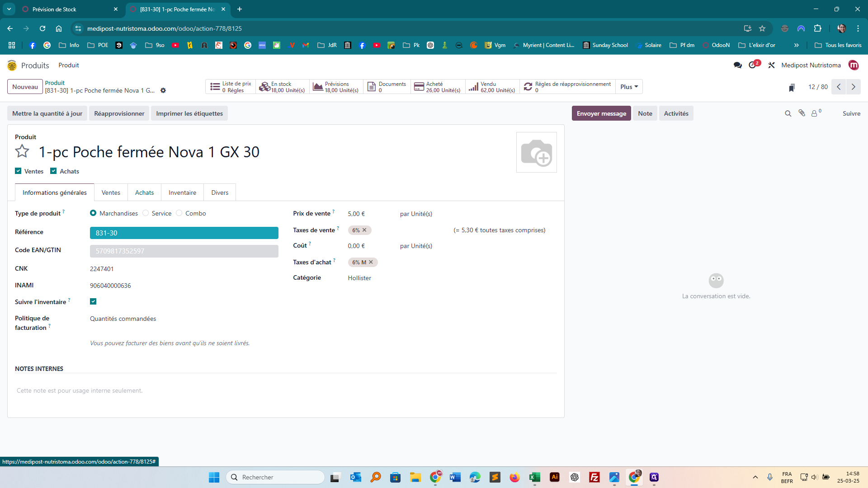Viewport: 868px width, 488px height.
Task: Remove the 6% sales tax tag
Action: [x=364, y=230]
